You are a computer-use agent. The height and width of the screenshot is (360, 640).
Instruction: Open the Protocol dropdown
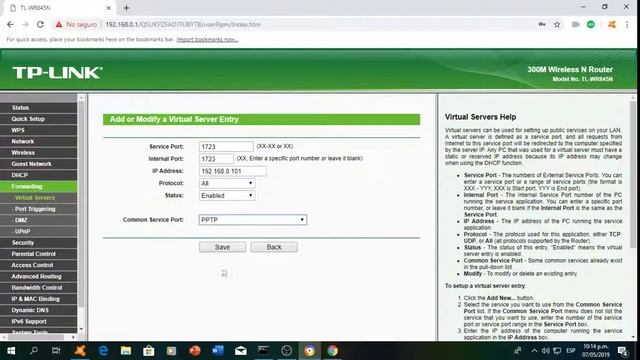[x=227, y=183]
